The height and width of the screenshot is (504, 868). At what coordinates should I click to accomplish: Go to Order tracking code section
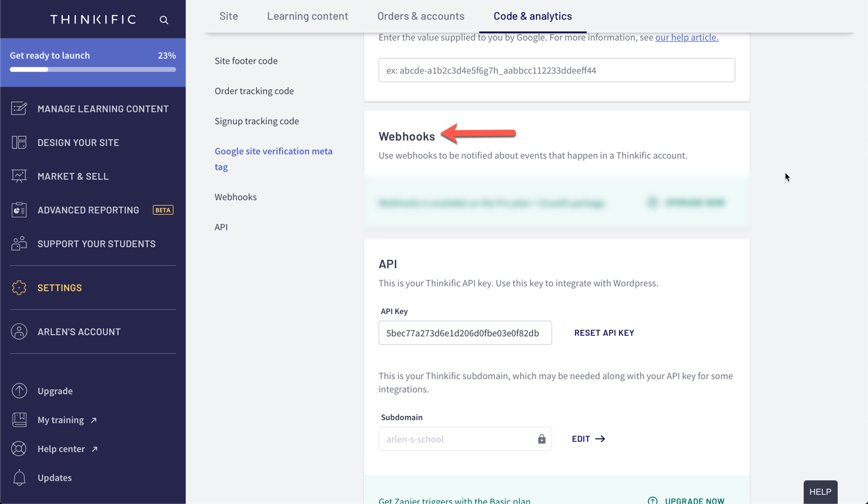254,90
